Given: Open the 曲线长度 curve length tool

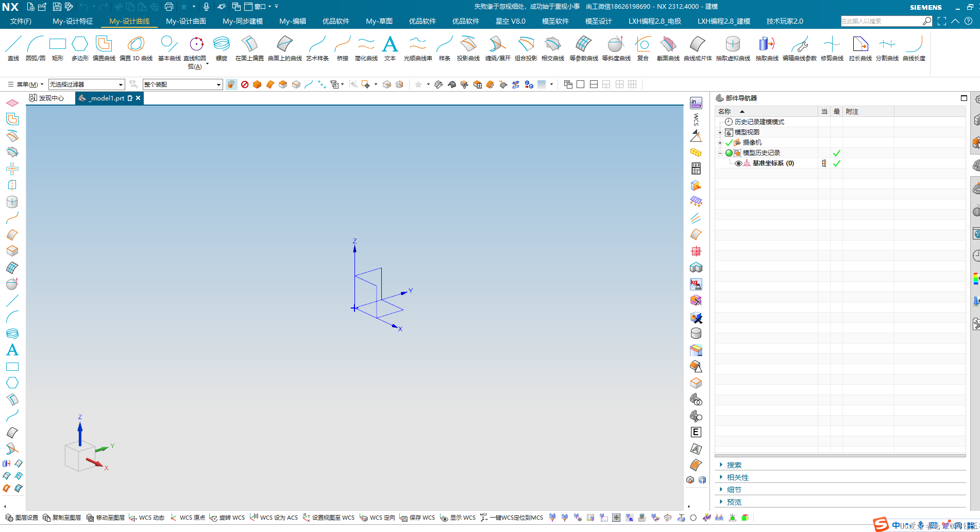Looking at the screenshot, I should (914, 48).
